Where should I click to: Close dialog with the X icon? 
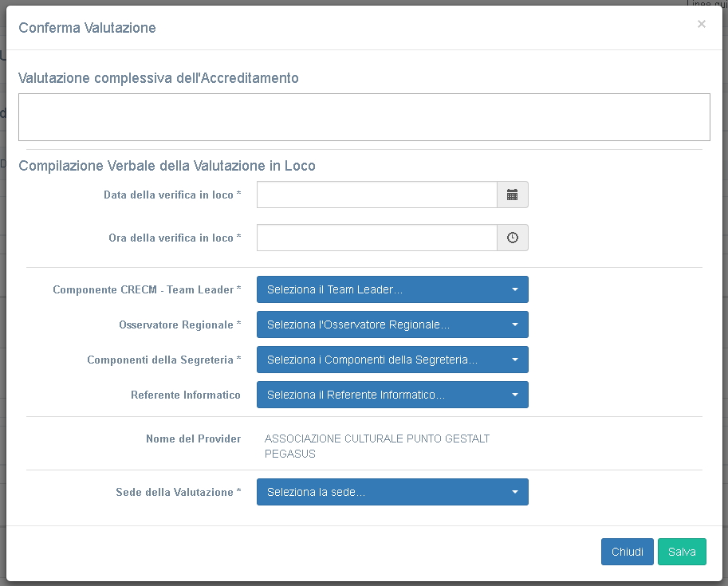pyautogui.click(x=702, y=24)
